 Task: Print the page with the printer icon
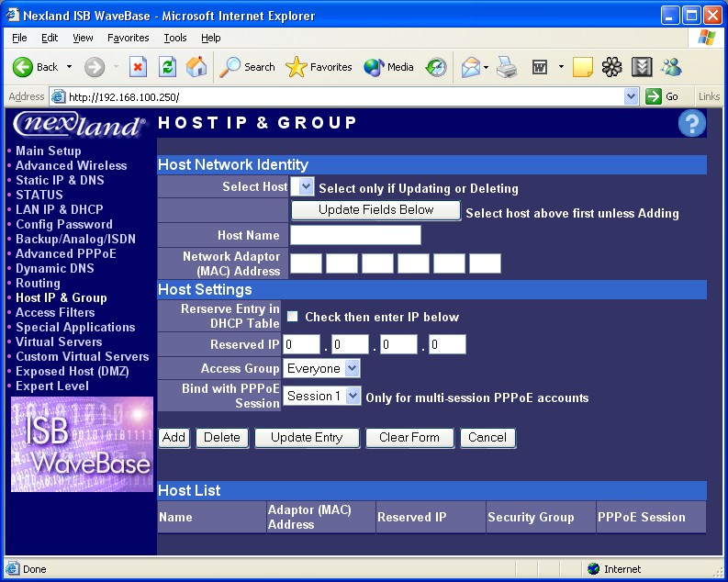point(507,67)
